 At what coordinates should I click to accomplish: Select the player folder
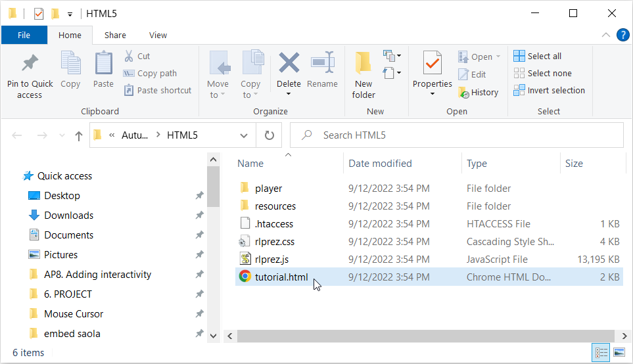[429, 189]
